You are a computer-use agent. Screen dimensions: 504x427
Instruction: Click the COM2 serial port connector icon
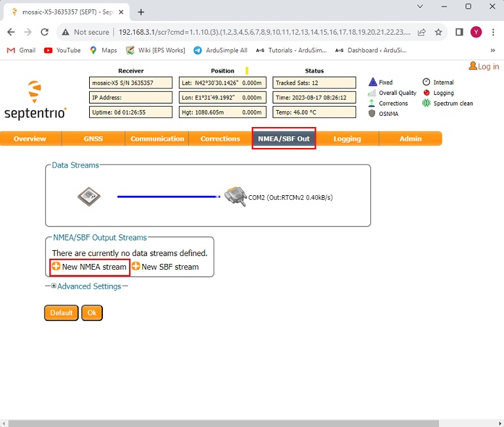click(x=235, y=196)
